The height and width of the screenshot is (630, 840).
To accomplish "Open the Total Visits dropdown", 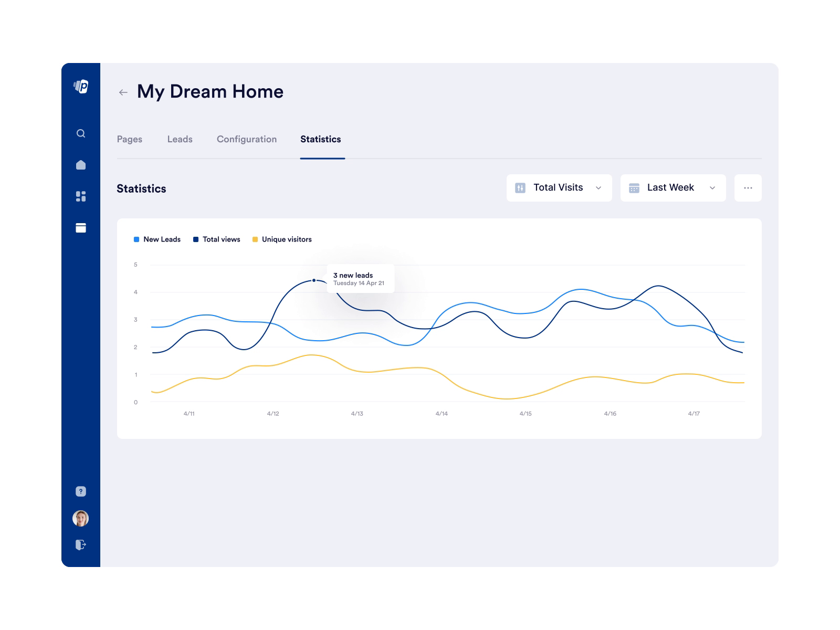I will (x=559, y=187).
